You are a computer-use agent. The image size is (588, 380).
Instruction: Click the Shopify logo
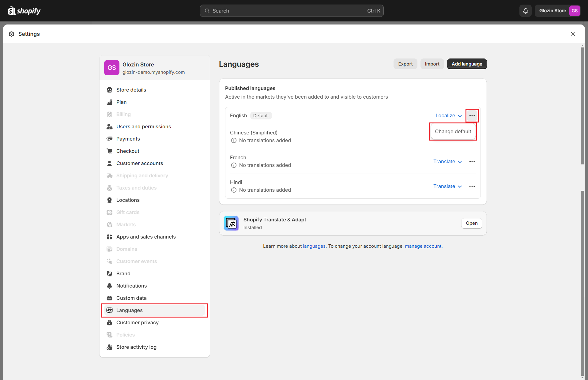tap(24, 11)
